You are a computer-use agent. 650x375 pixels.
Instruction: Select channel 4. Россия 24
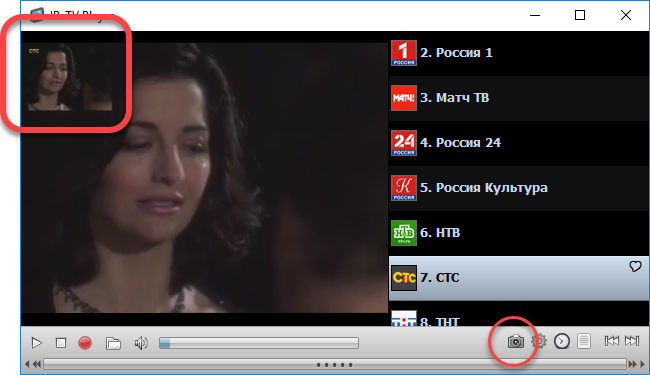coord(519,143)
